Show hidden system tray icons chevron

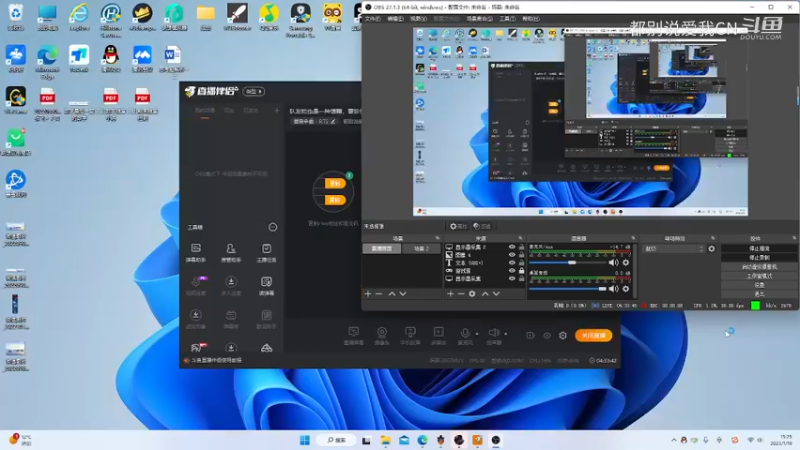click(x=674, y=440)
